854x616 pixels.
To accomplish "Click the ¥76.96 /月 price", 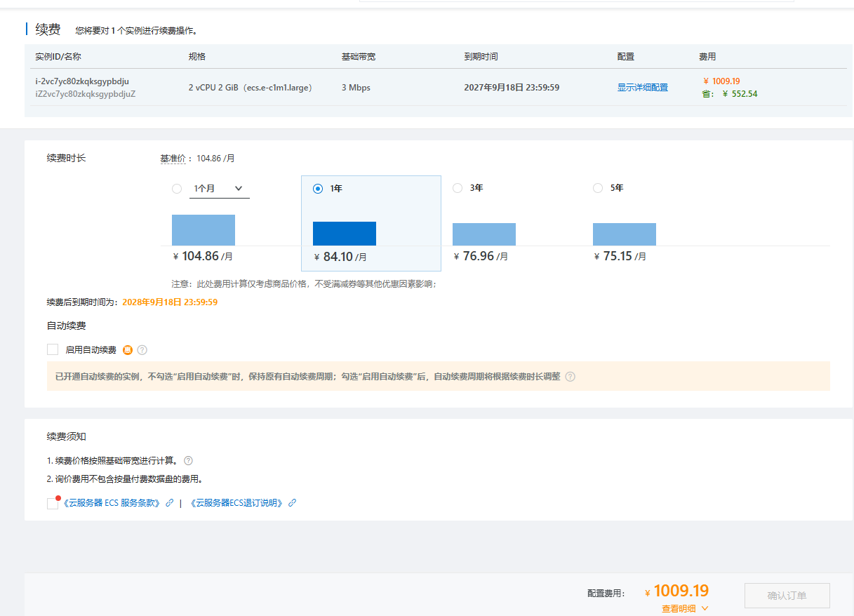I will tap(481, 256).
